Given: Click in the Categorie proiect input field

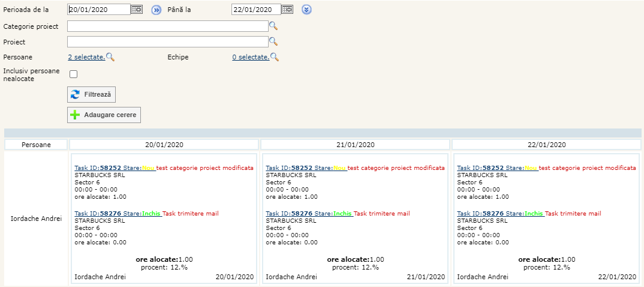Looking at the screenshot, I should (167, 26).
